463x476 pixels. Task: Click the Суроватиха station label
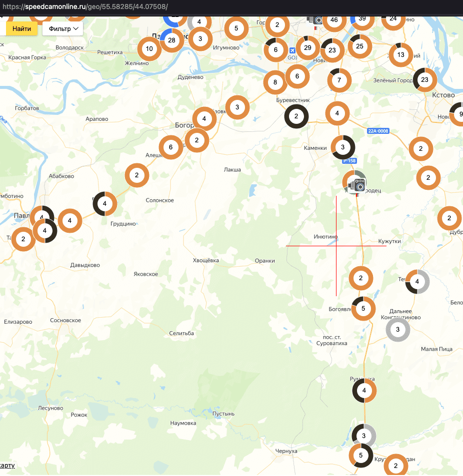click(332, 340)
